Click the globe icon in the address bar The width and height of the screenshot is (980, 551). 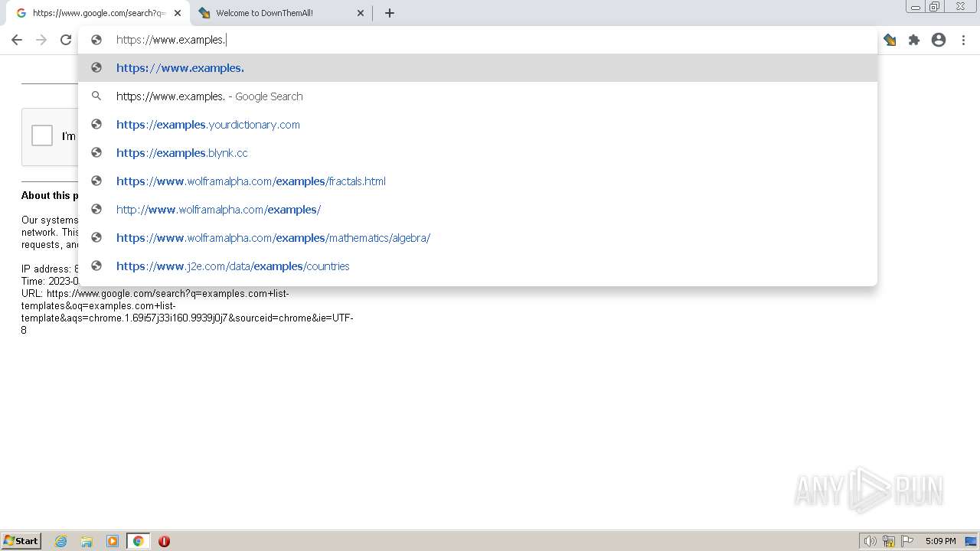(x=96, y=40)
